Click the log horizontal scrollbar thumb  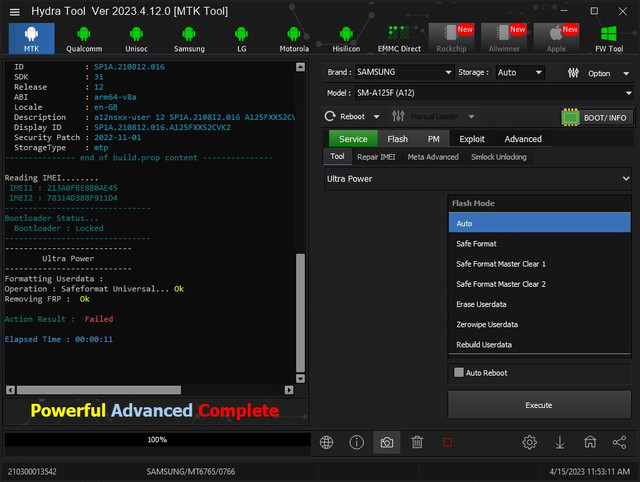[99, 390]
